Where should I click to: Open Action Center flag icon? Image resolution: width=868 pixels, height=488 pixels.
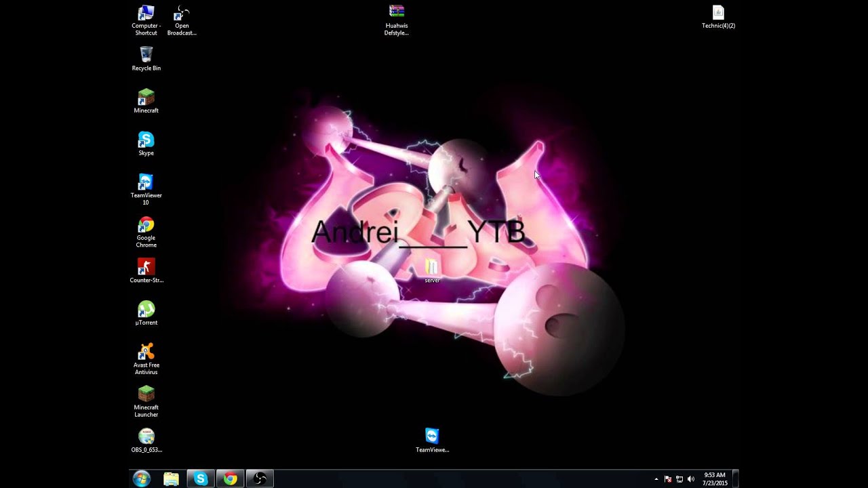coord(668,479)
